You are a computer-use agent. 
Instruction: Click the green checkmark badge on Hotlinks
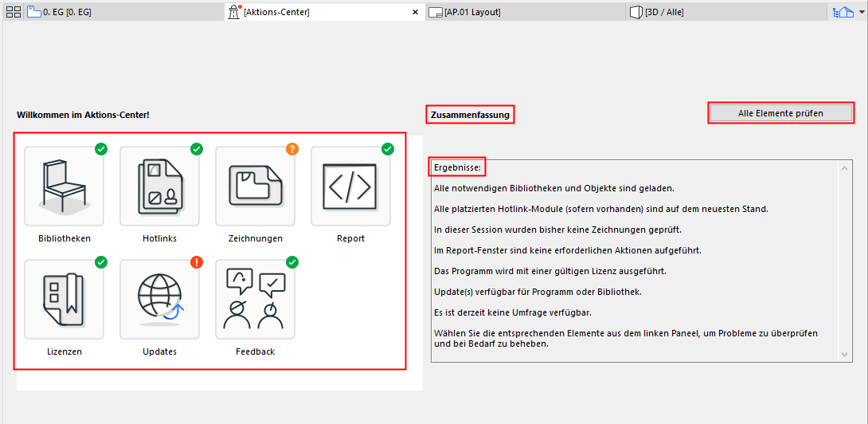click(197, 148)
